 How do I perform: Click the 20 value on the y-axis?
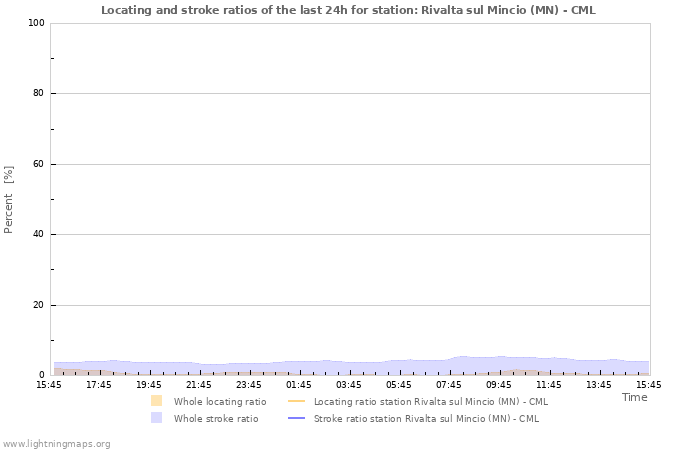coord(37,305)
